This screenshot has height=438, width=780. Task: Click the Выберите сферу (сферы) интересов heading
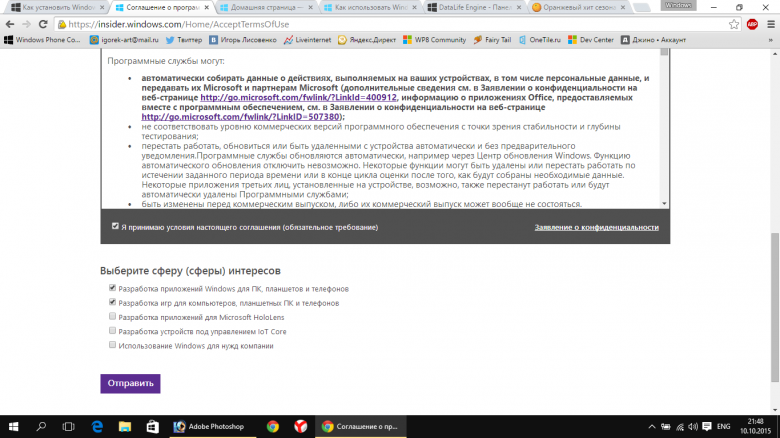(191, 271)
